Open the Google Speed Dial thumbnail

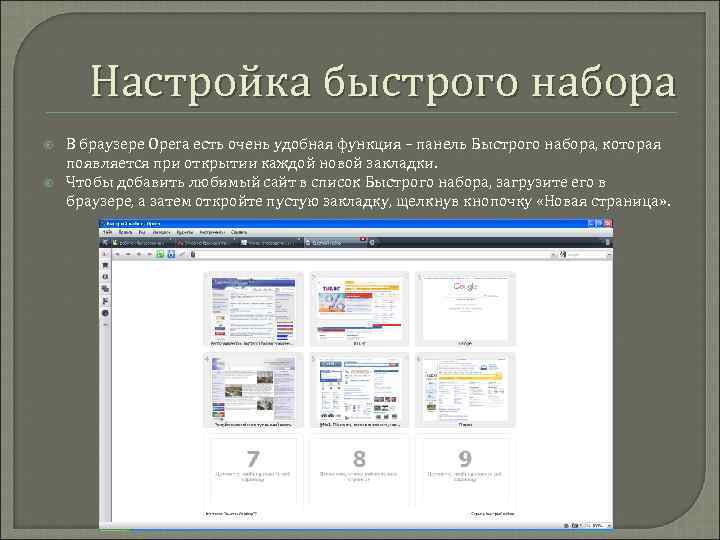(465, 308)
